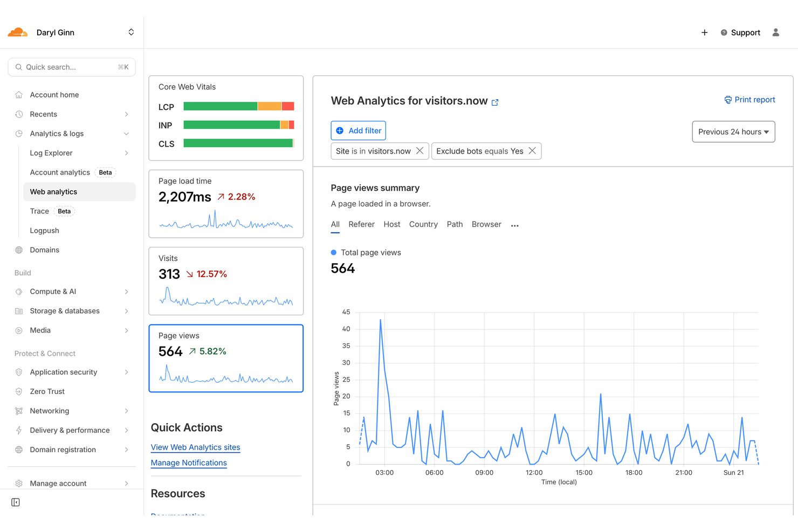
Task: Click the 12.57% visits change
Action: [x=207, y=274]
